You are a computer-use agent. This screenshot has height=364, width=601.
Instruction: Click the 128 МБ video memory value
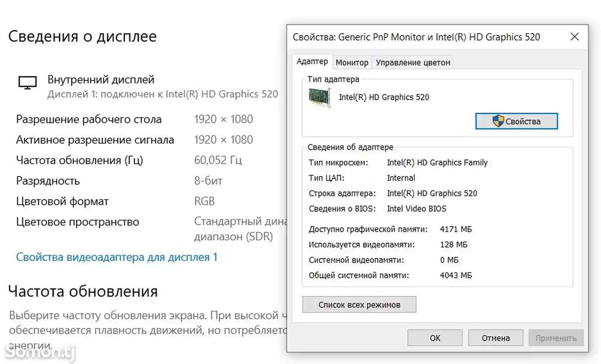pyautogui.click(x=454, y=245)
